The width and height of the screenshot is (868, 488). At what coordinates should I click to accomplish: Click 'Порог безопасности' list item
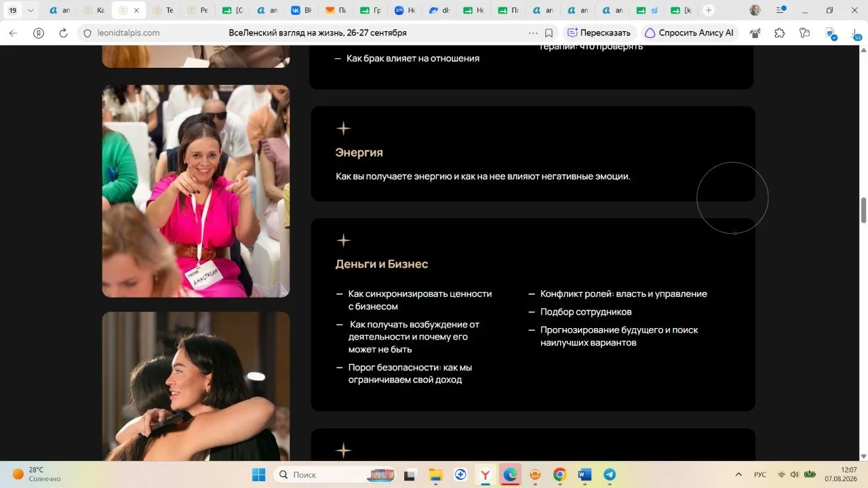(x=410, y=373)
